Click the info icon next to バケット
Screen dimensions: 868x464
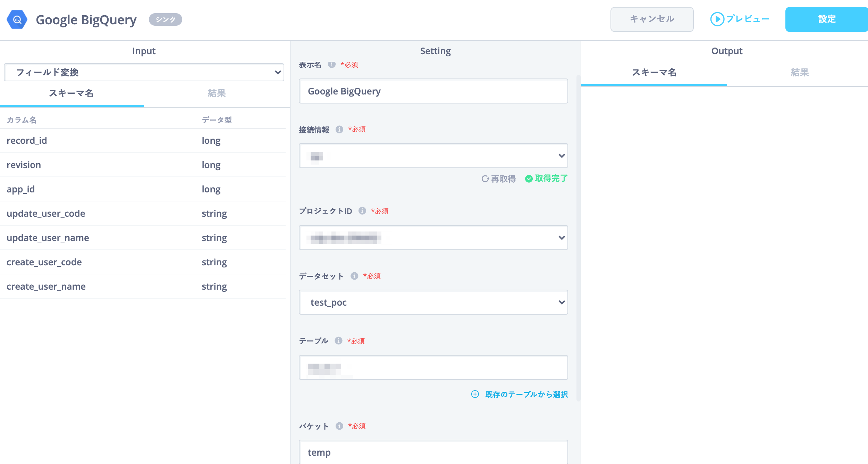(x=339, y=426)
